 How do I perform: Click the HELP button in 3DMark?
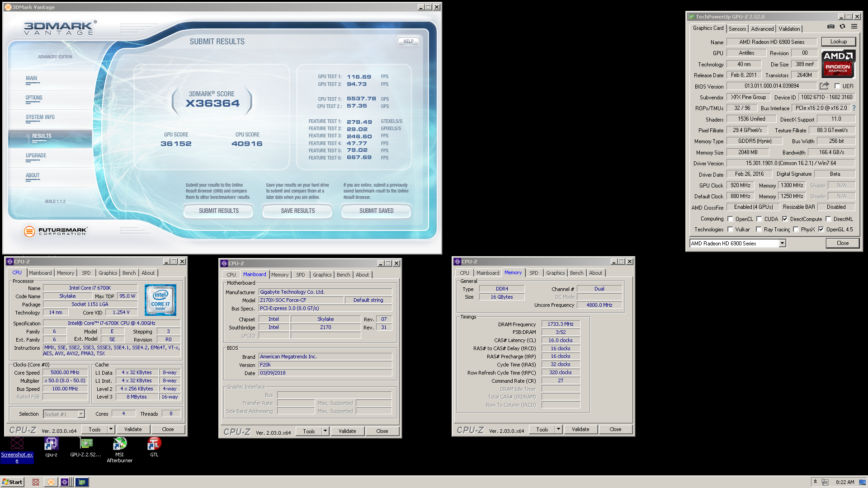coord(409,42)
